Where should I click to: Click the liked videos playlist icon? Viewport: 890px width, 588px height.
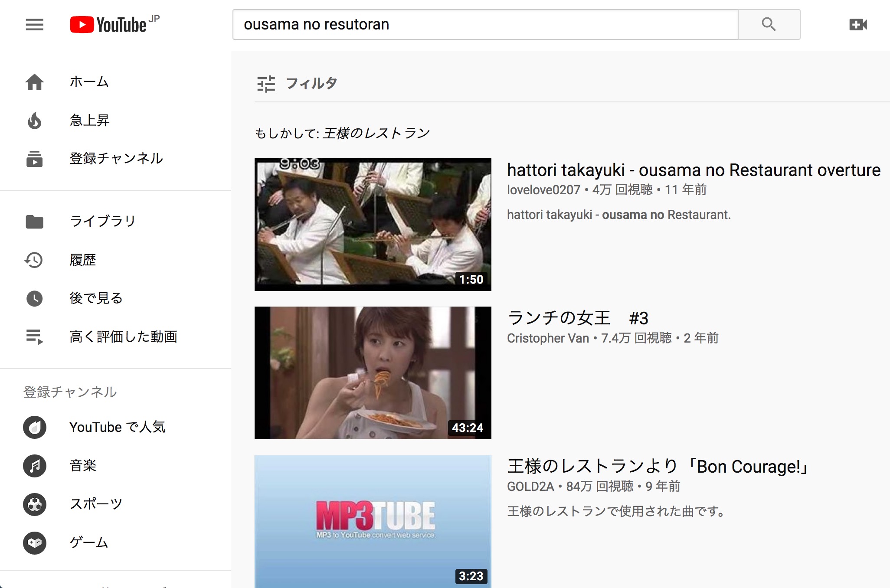(34, 336)
